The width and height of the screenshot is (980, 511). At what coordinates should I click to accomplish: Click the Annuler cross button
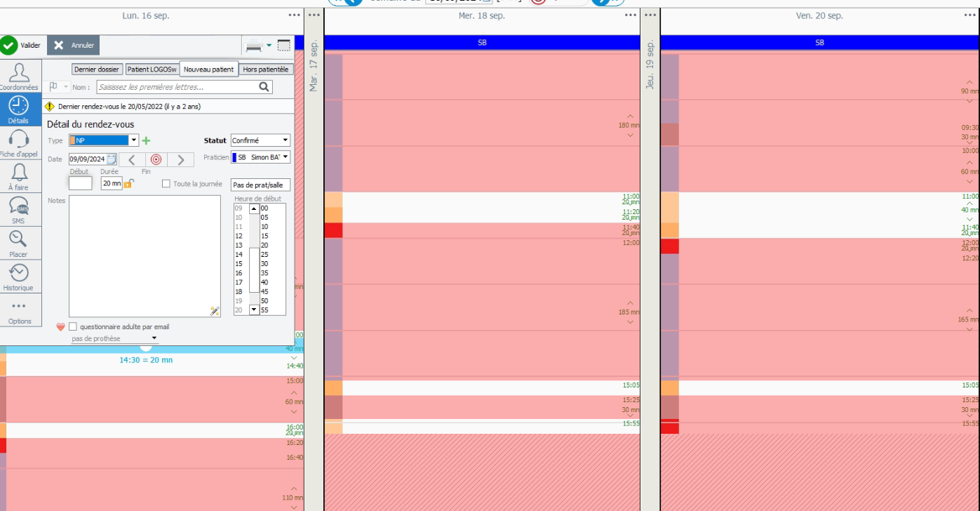click(74, 45)
